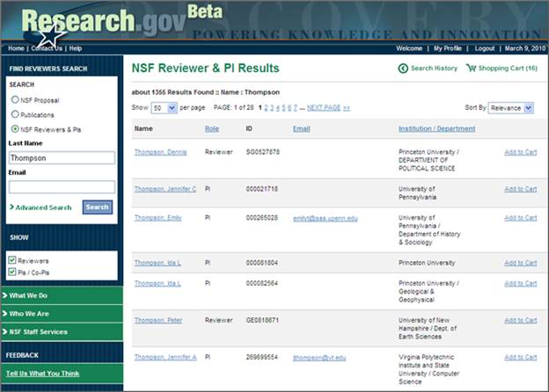Open the Home menu item

(x=16, y=48)
